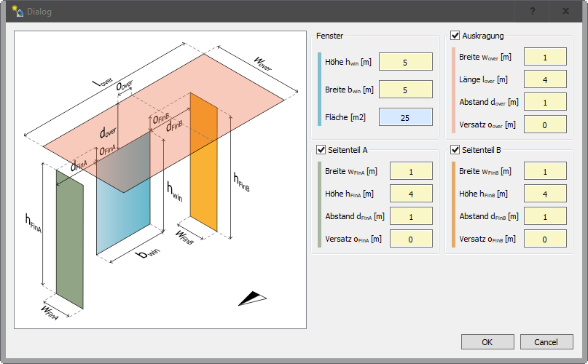Image resolution: width=588 pixels, height=364 pixels.
Task: Toggle the Auskragung checkbox
Action: click(455, 36)
